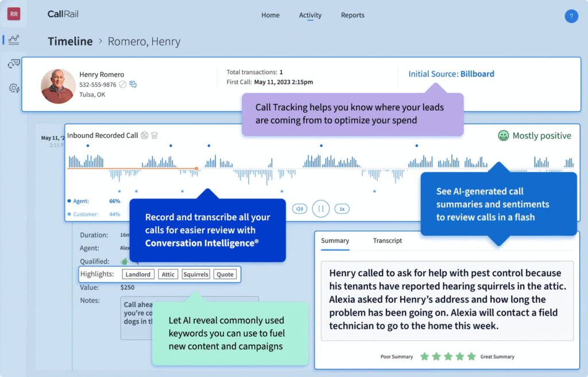Click the Squirrels highlight keyword tag

click(x=196, y=274)
